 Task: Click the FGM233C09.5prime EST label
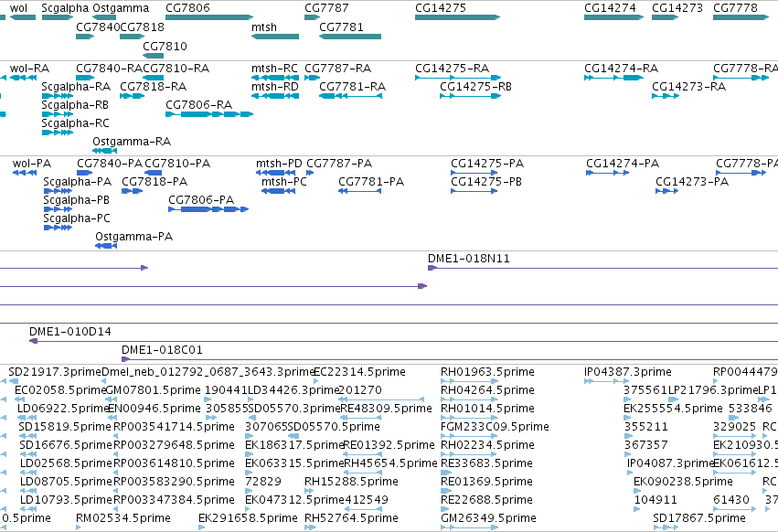coord(495,427)
